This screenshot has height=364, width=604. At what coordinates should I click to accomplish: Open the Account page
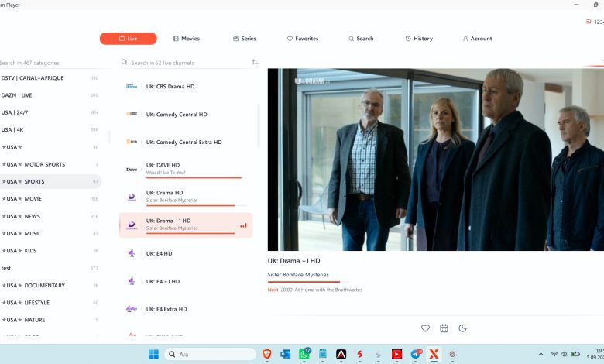(477, 39)
